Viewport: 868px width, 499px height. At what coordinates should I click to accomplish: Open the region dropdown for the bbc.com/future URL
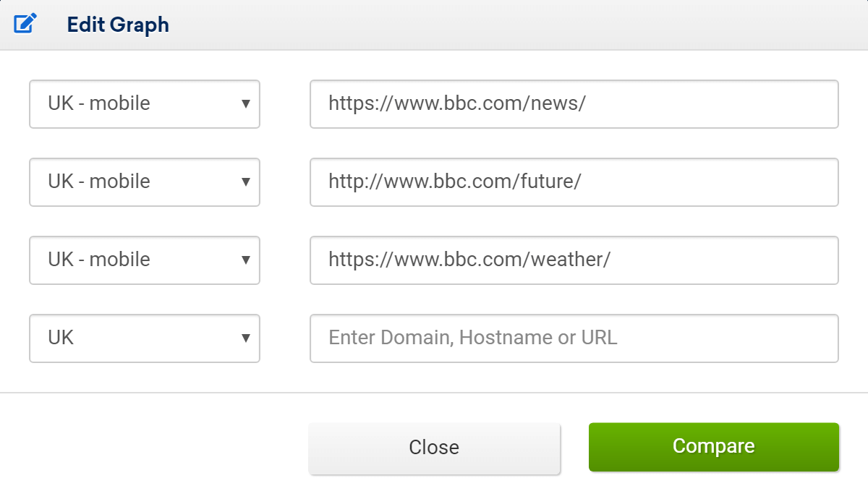[x=145, y=182]
